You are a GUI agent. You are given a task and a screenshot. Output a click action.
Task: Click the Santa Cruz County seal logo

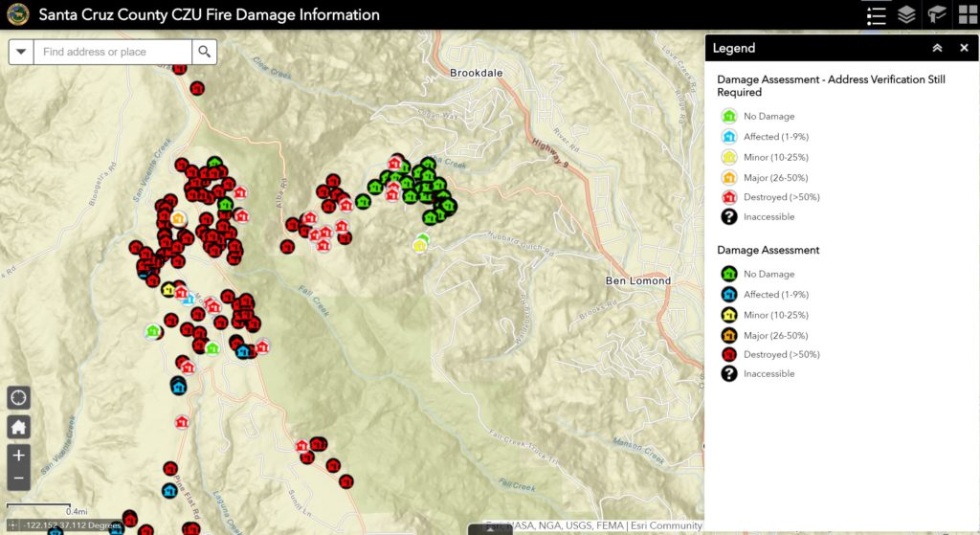click(x=18, y=14)
